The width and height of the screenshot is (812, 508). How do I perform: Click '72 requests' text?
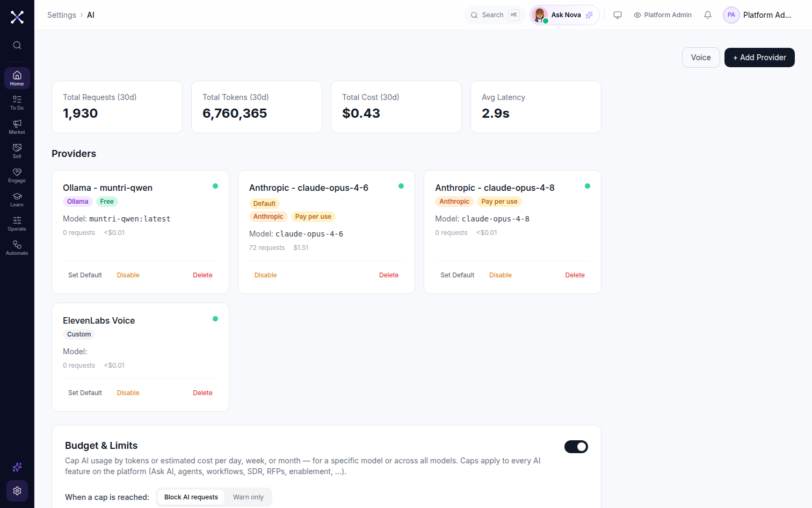[x=267, y=248]
